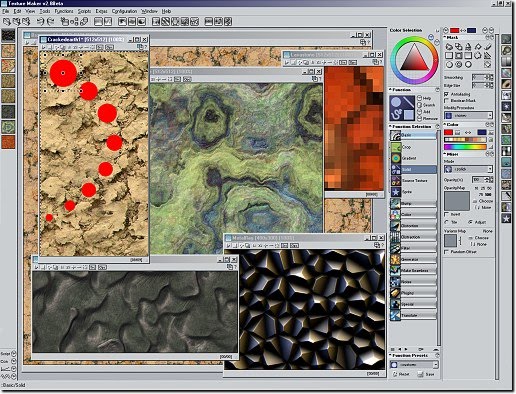The image size is (516, 394).
Task: Open the Translate function category
Action: (x=413, y=315)
